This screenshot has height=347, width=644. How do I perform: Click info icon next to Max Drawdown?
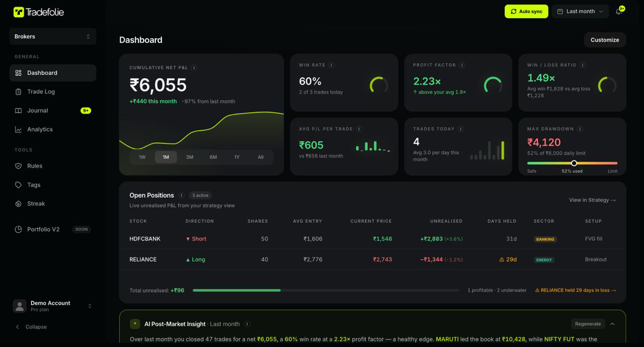pos(580,129)
